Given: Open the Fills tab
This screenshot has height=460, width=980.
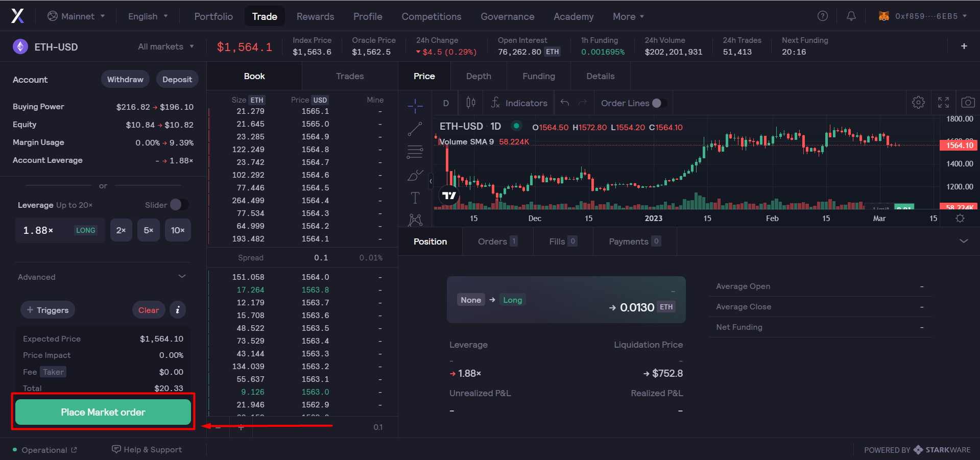Looking at the screenshot, I should 563,241.
